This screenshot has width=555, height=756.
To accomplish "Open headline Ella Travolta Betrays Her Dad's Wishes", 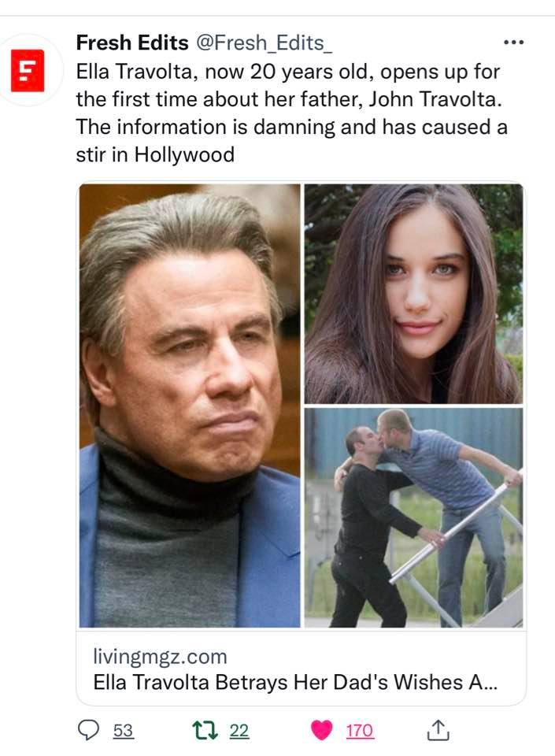I will (295, 682).
